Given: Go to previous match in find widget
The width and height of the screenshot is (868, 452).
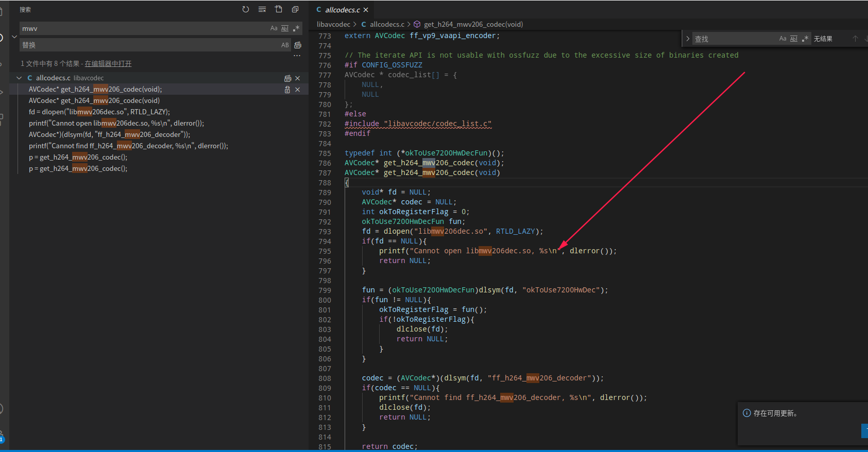Looking at the screenshot, I should pyautogui.click(x=855, y=39).
